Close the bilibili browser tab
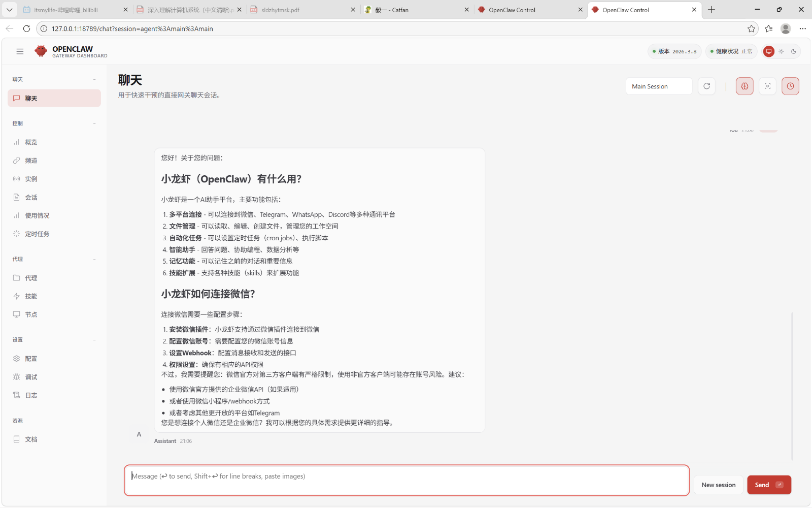The height and width of the screenshot is (508, 812). point(126,10)
